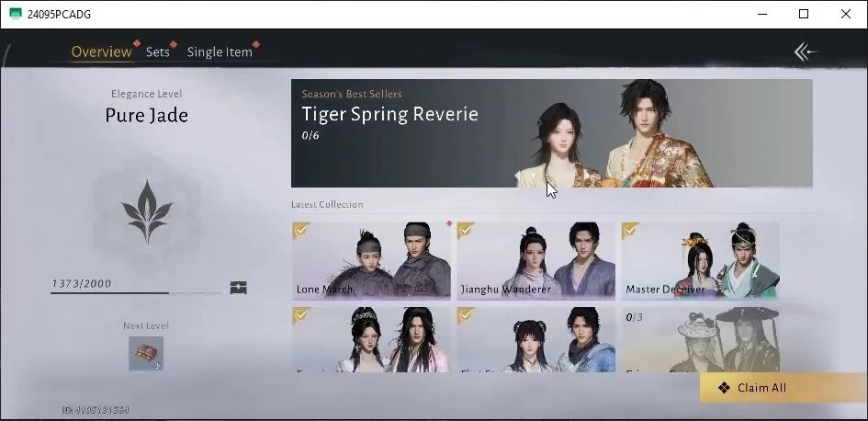
Task: Select the Next Level reward item icon
Action: [146, 353]
